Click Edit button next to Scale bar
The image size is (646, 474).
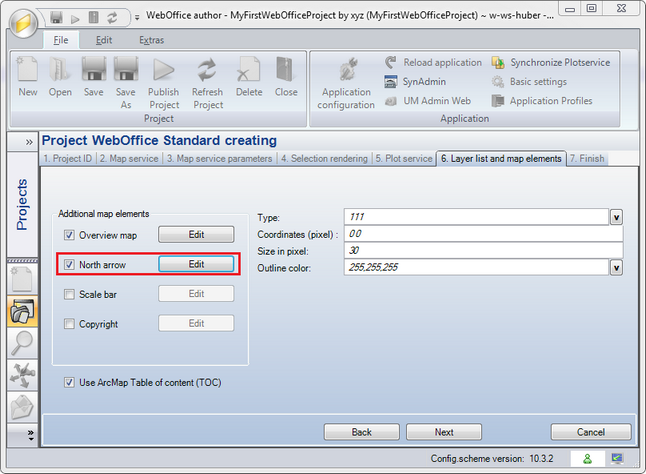196,294
